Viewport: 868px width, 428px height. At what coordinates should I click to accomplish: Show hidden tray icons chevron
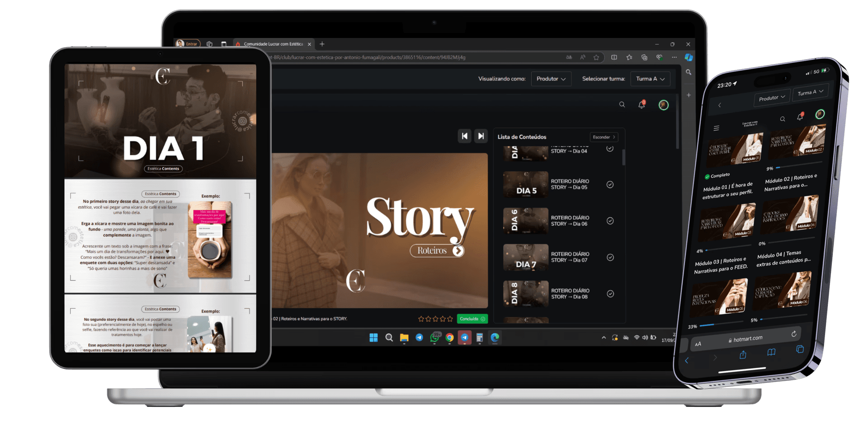coord(604,338)
